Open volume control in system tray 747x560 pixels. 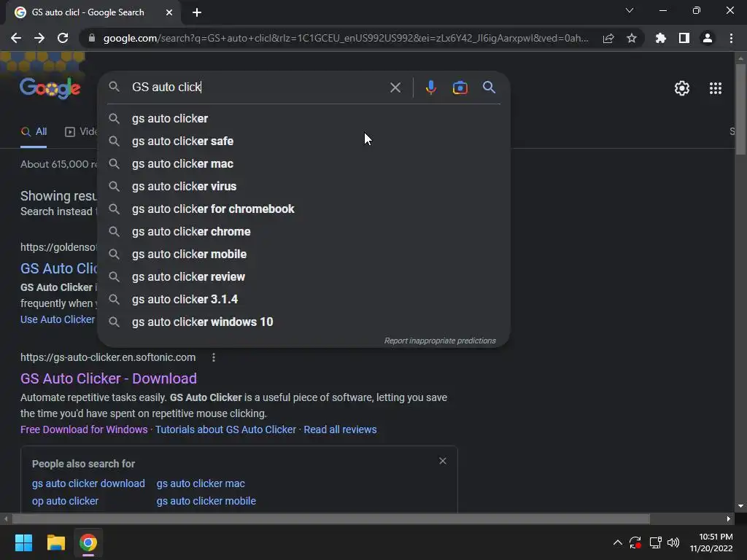[x=673, y=542]
